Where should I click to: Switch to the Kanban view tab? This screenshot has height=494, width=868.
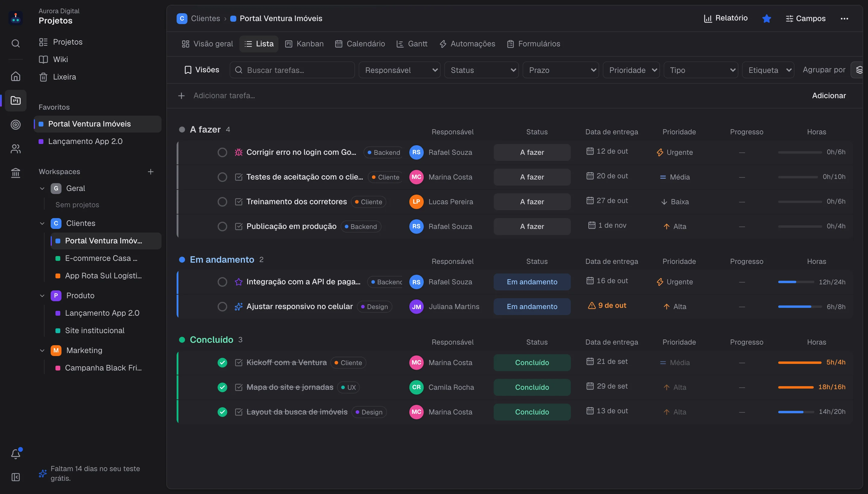(304, 44)
